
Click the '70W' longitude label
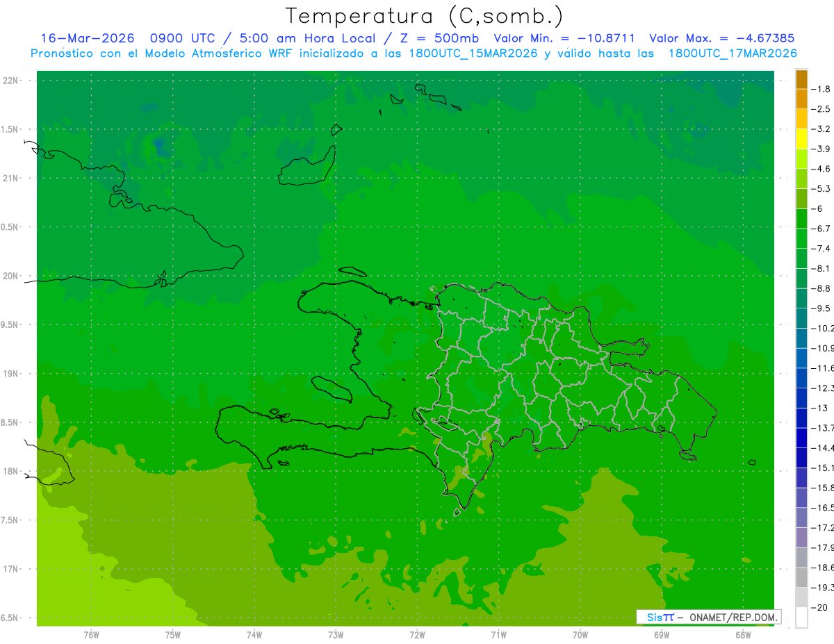[x=580, y=635]
